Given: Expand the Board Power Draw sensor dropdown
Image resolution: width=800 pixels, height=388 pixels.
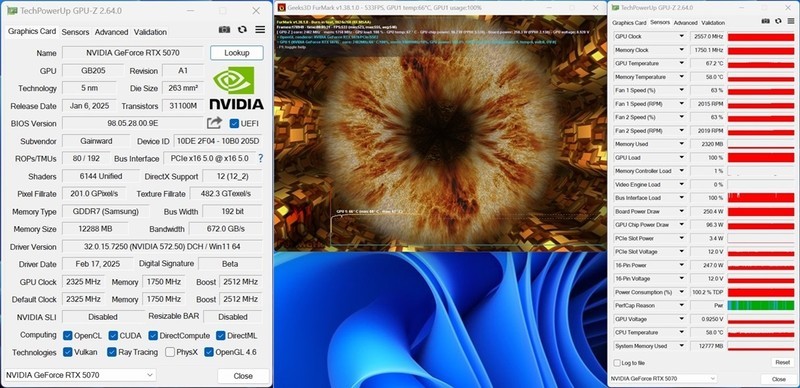Looking at the screenshot, I should [x=681, y=211].
